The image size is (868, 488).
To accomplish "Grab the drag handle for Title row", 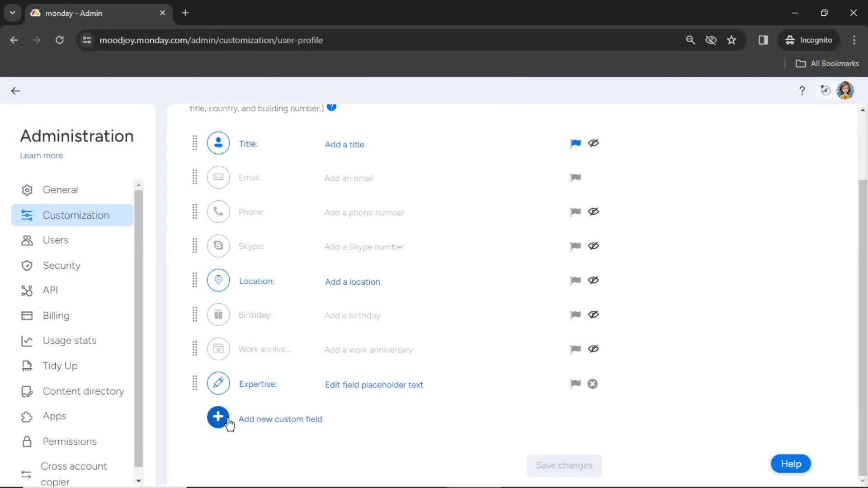I will click(195, 143).
